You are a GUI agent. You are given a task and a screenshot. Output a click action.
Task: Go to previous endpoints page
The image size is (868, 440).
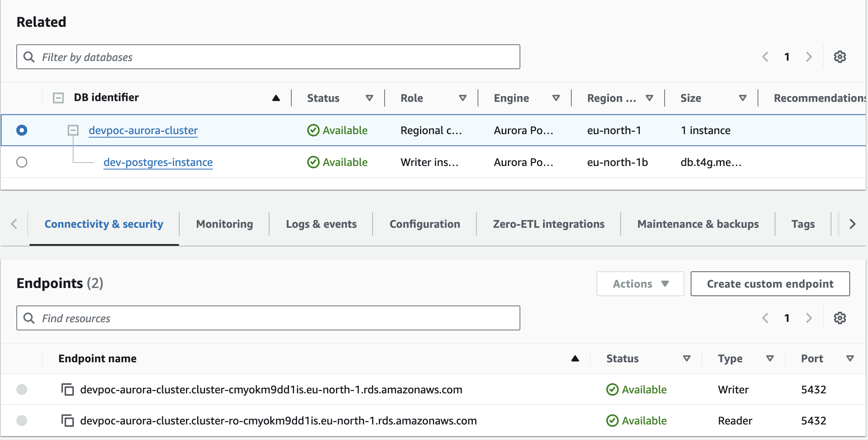pyautogui.click(x=765, y=318)
